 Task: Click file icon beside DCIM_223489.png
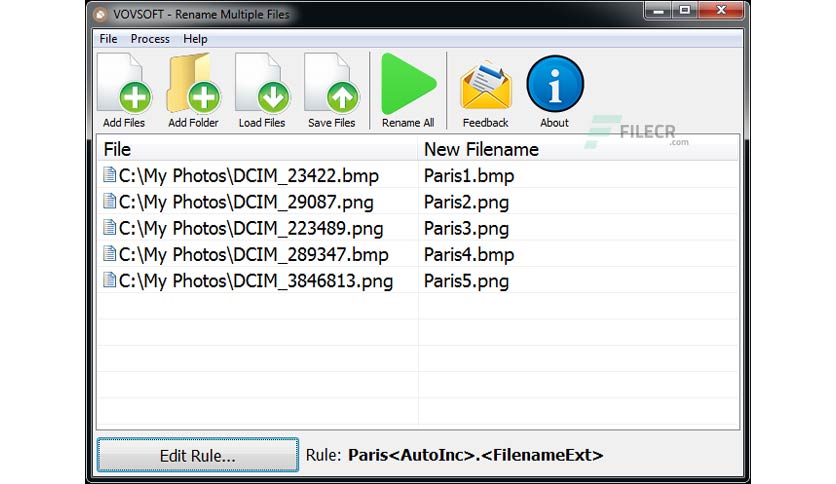(109, 228)
